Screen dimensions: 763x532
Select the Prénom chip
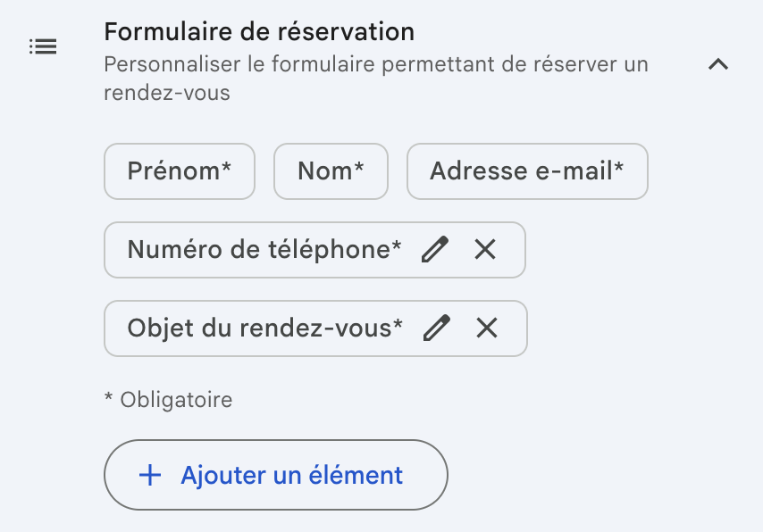coord(180,171)
